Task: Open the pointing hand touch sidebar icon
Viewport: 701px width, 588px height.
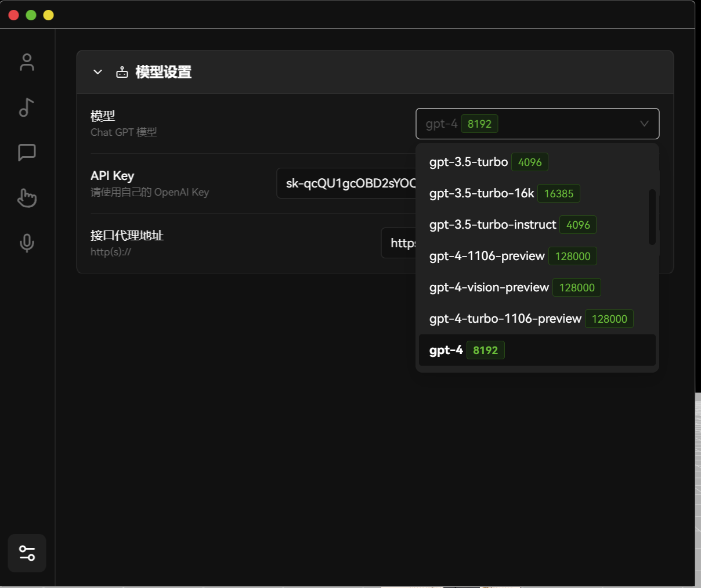Action: coord(27,198)
